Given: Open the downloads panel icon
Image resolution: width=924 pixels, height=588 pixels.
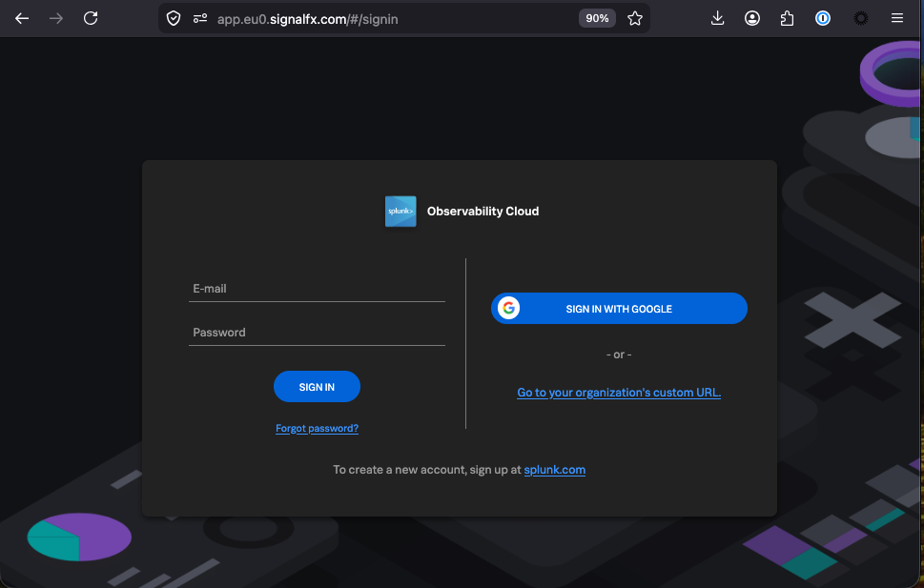Looking at the screenshot, I should [x=717, y=18].
